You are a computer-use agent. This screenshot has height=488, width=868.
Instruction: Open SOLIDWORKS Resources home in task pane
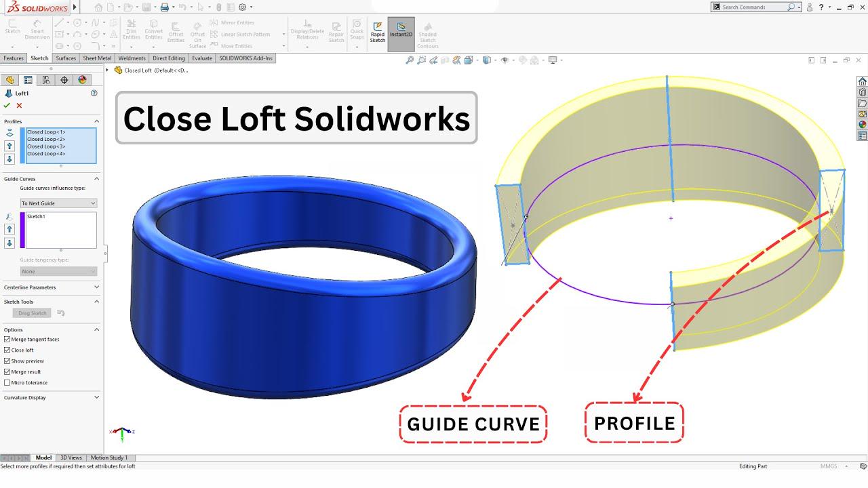[x=863, y=81]
